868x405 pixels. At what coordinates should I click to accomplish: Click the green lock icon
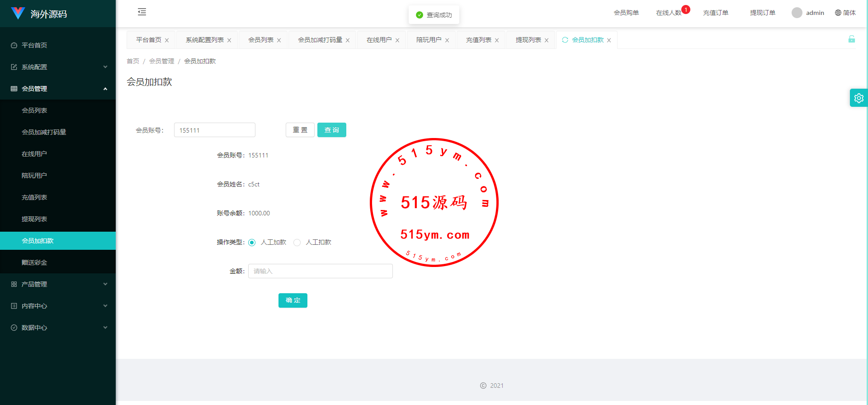[851, 39]
